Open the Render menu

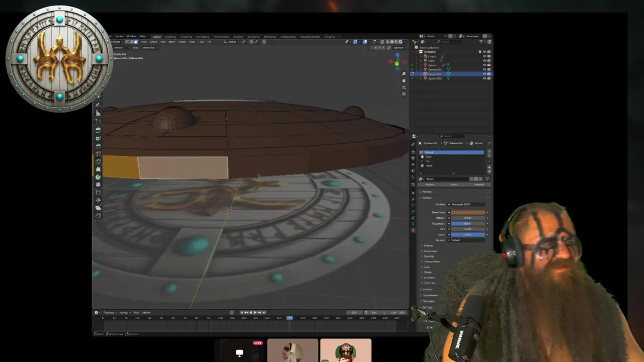click(x=119, y=36)
